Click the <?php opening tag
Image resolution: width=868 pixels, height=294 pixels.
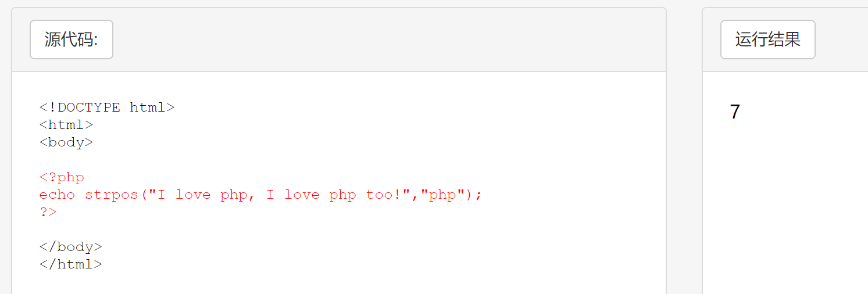(x=62, y=177)
